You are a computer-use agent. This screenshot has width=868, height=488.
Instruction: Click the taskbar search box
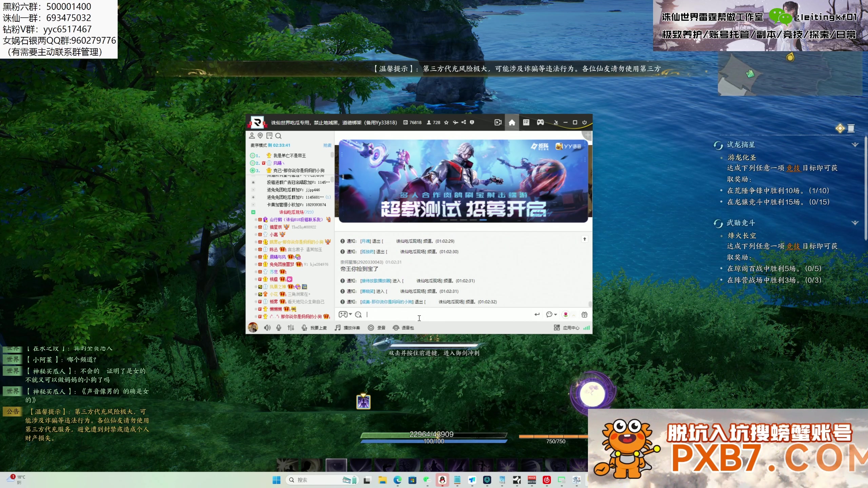tap(322, 480)
